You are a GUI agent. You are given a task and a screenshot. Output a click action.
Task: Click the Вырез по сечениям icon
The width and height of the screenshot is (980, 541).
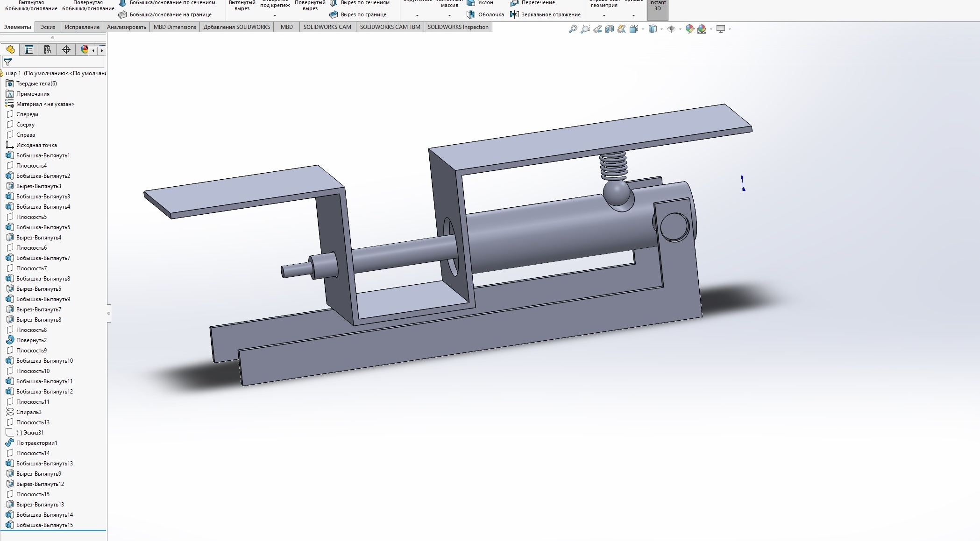click(334, 3)
